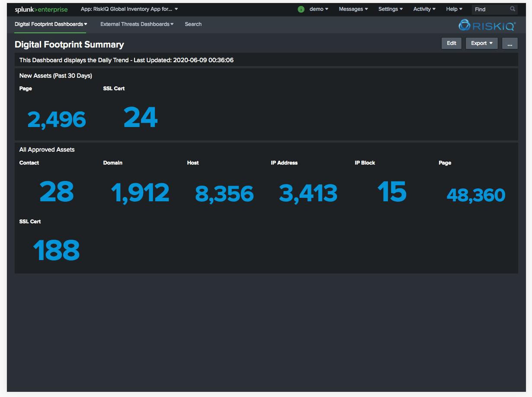Click the IP Address value 3,413
Viewport: 532px width, 397px height.
click(x=308, y=193)
